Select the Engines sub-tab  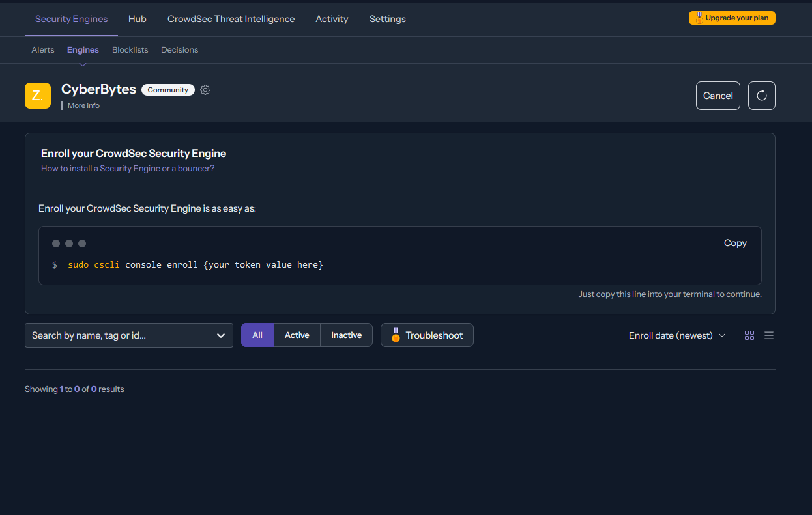click(83, 50)
